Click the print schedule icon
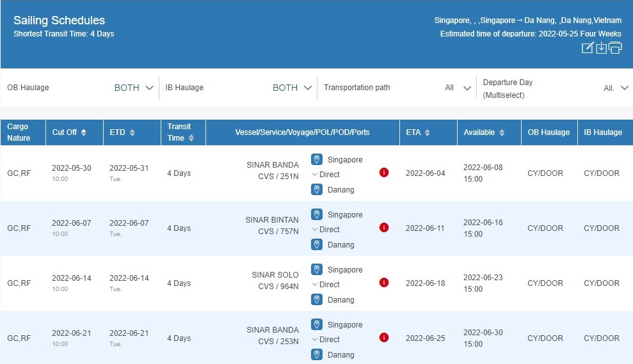 pos(615,48)
